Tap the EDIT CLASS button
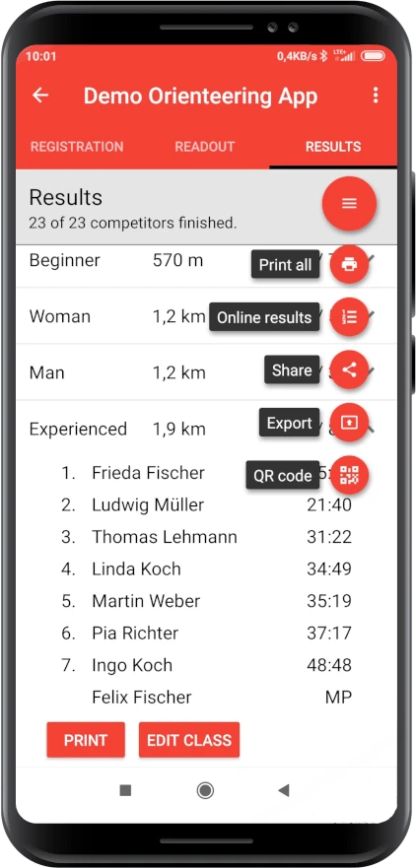Screen dimensions: 416x868 [x=189, y=740]
